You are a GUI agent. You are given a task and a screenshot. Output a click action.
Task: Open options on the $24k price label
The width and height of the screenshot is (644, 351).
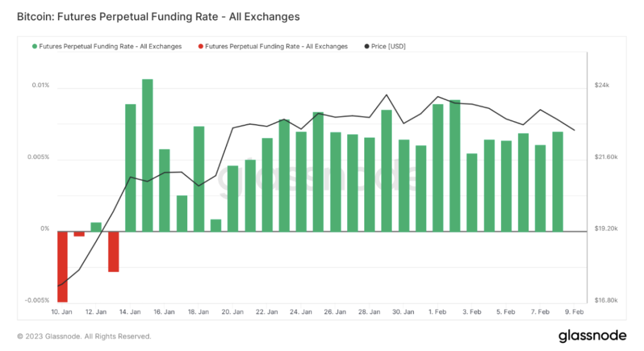(603, 85)
